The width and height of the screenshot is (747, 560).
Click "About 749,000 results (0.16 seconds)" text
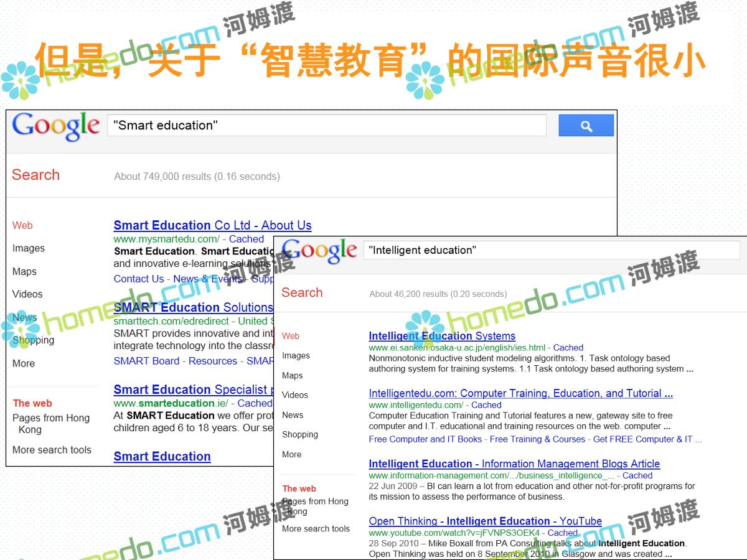[x=197, y=177]
